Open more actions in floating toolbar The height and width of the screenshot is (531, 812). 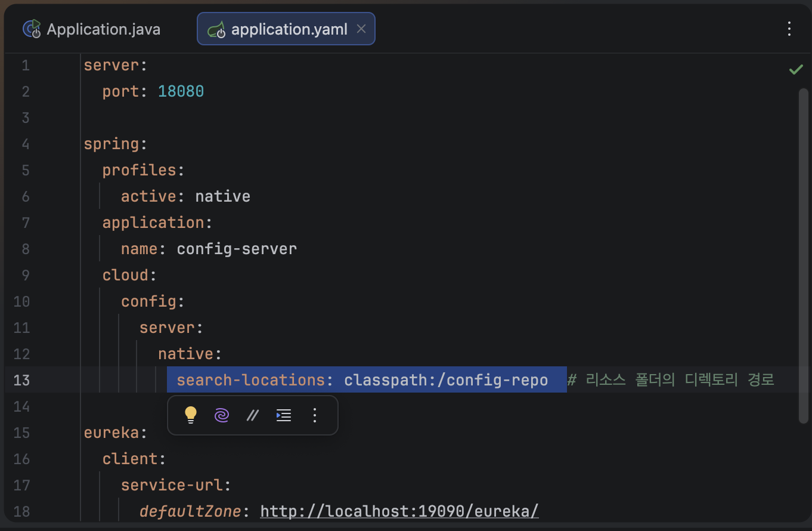pyautogui.click(x=315, y=415)
